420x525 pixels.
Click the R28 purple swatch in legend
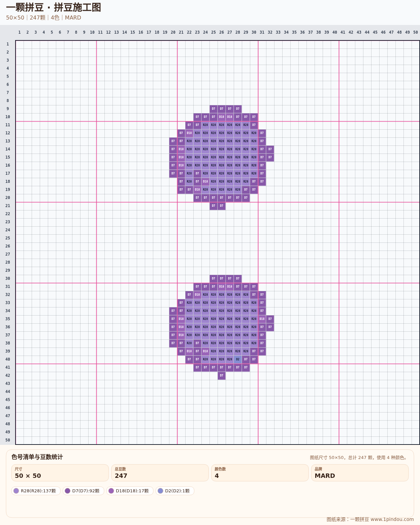pyautogui.click(x=16, y=491)
